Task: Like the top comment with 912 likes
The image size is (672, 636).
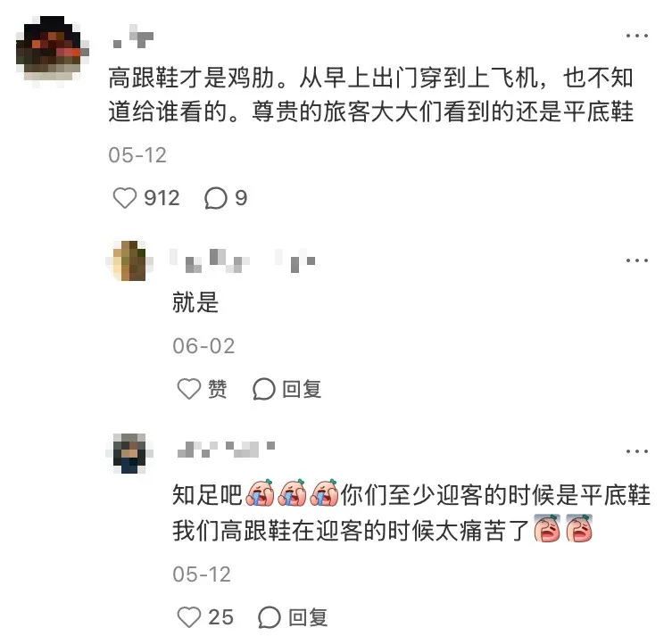Action: pyautogui.click(x=125, y=198)
